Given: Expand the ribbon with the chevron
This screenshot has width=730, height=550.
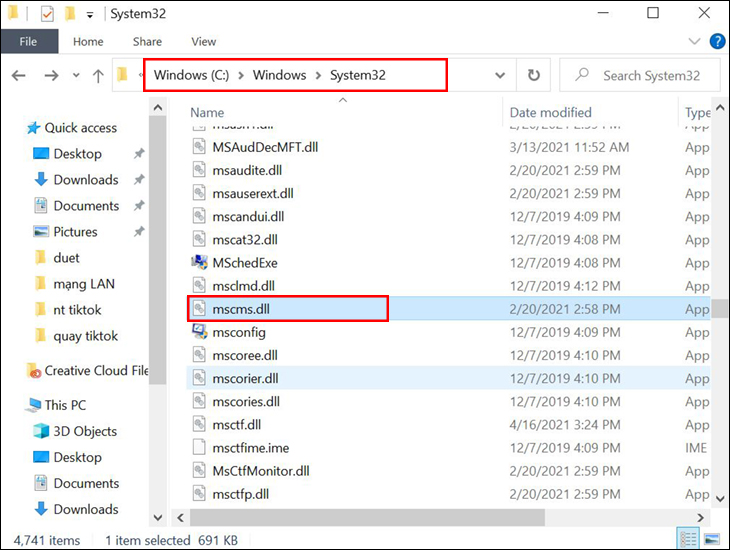Looking at the screenshot, I should tap(694, 41).
